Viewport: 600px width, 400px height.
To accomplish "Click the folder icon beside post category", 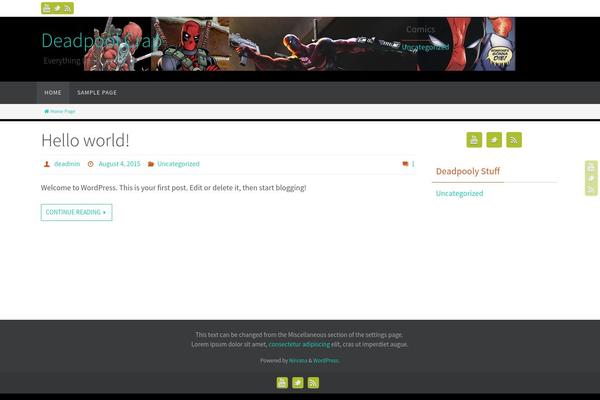I will 151,164.
